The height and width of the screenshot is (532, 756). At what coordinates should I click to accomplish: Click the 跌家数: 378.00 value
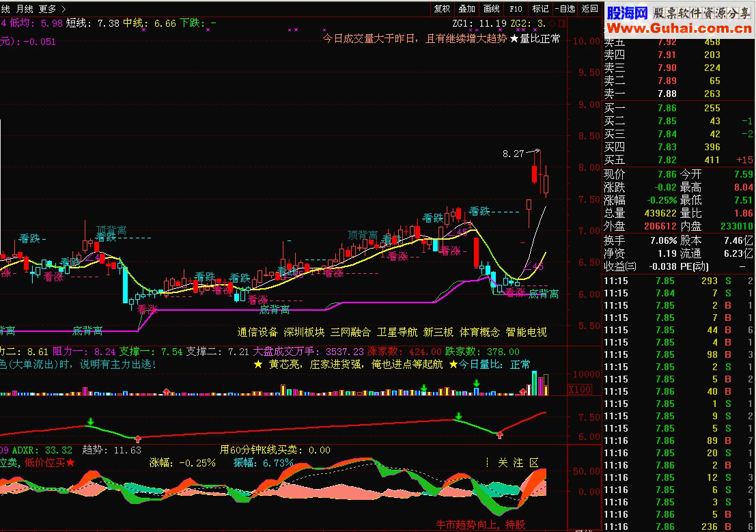[x=482, y=352]
